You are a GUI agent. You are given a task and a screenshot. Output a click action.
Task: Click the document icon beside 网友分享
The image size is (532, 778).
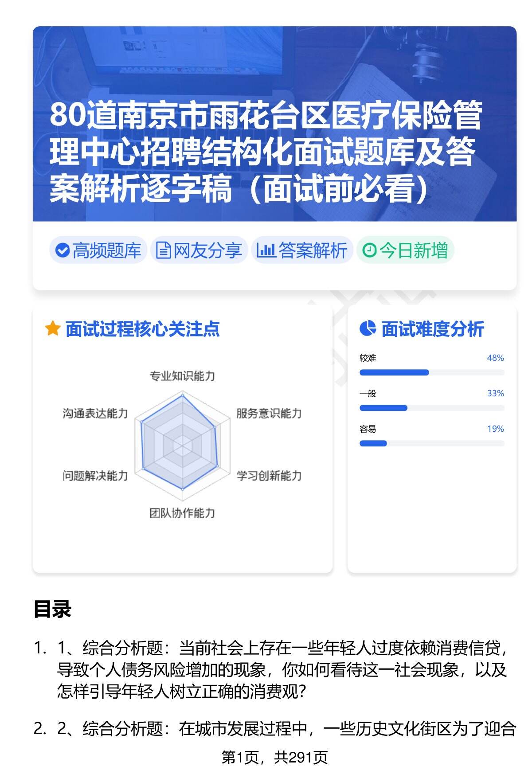(163, 250)
